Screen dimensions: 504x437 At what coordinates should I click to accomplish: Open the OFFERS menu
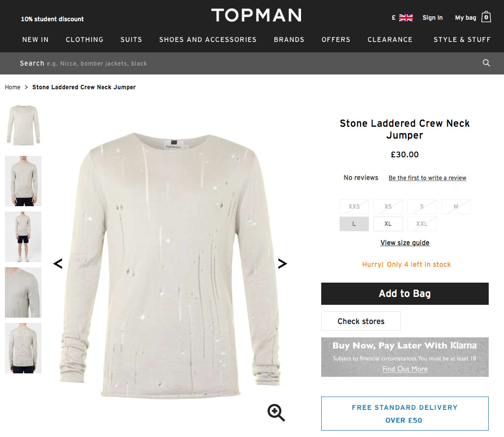[336, 39]
